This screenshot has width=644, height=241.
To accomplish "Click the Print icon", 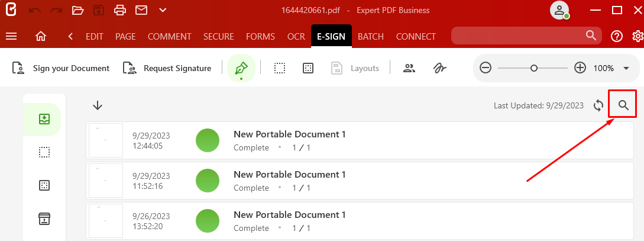I will [x=120, y=10].
